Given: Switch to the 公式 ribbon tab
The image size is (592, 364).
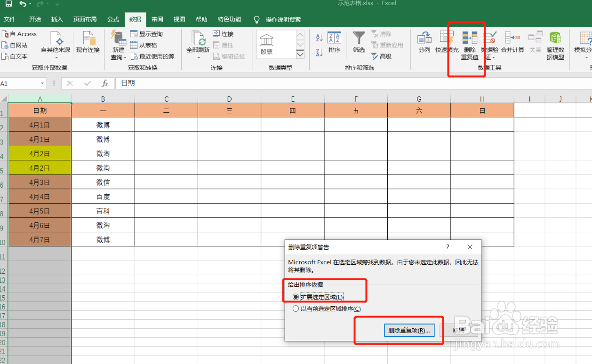Looking at the screenshot, I should (112, 19).
